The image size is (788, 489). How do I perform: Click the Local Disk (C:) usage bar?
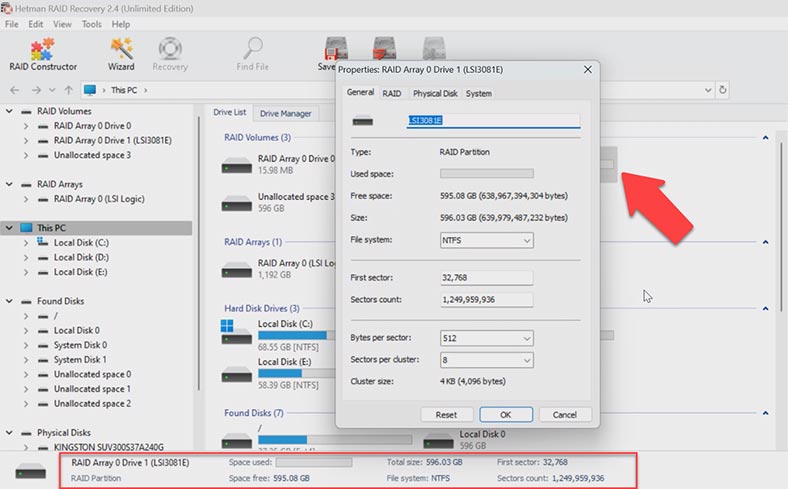point(297,335)
